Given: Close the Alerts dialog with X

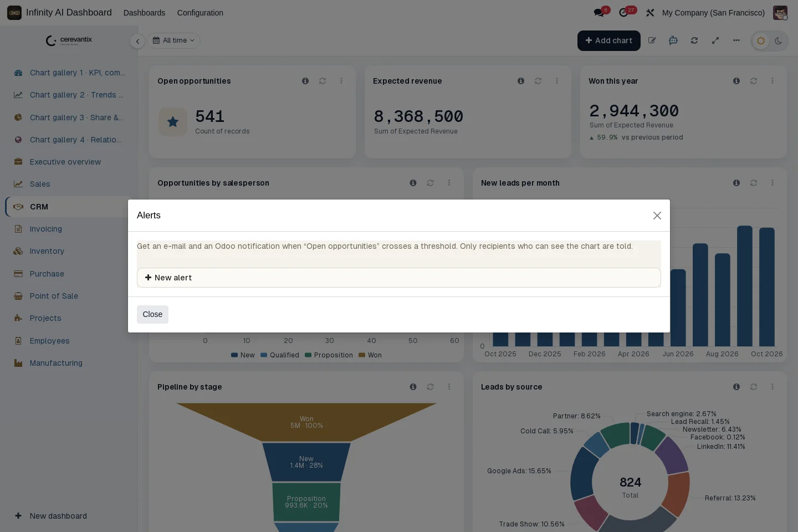Looking at the screenshot, I should tap(657, 216).
